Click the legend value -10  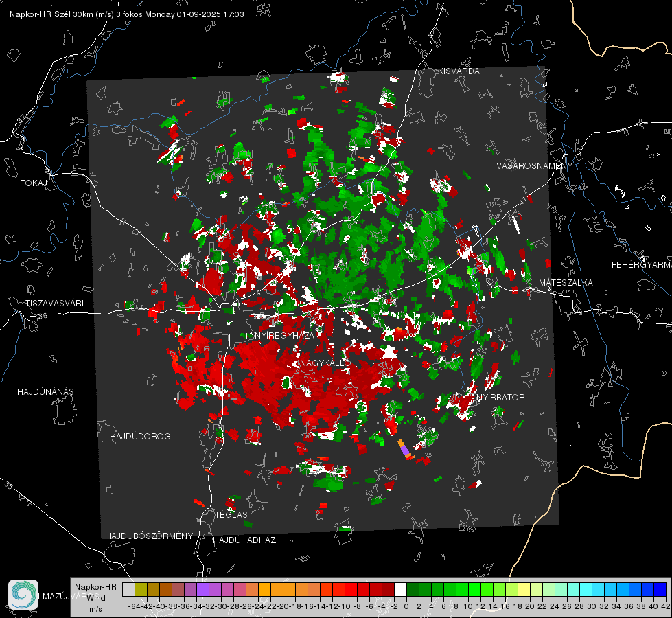coord(344,606)
